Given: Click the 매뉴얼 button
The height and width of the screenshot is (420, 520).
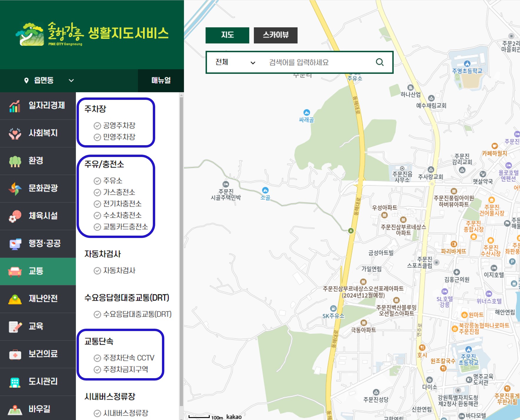Looking at the screenshot, I should 161,80.
